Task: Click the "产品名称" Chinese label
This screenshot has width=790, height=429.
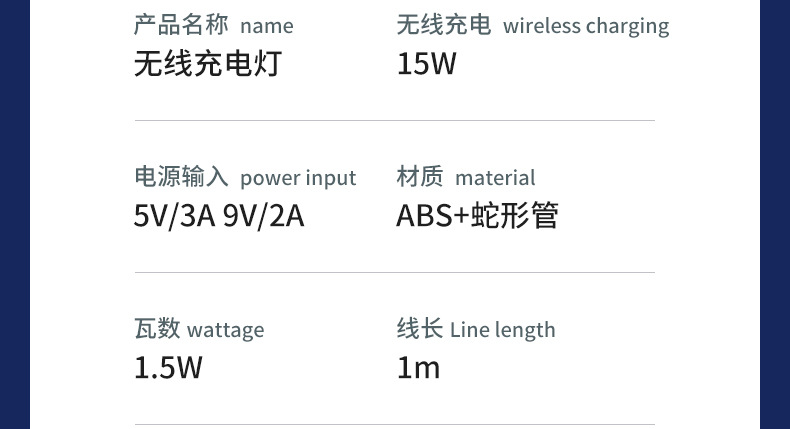Action: (181, 25)
